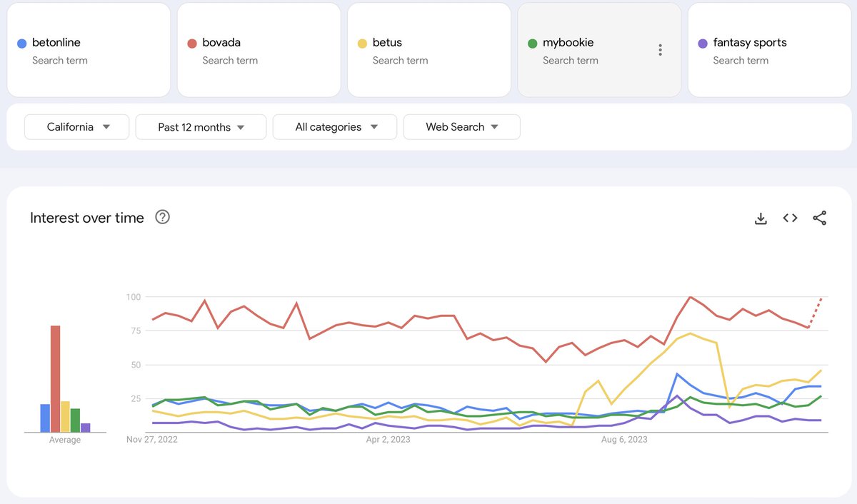The height and width of the screenshot is (504, 857).
Task: Open the California region dropdown
Action: [x=77, y=127]
